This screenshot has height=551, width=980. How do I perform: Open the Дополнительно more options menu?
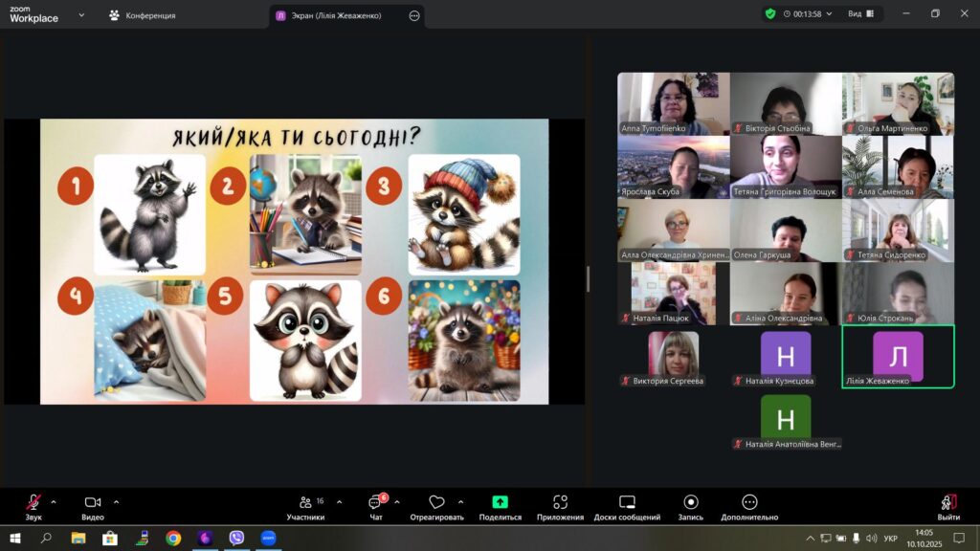pyautogui.click(x=749, y=503)
